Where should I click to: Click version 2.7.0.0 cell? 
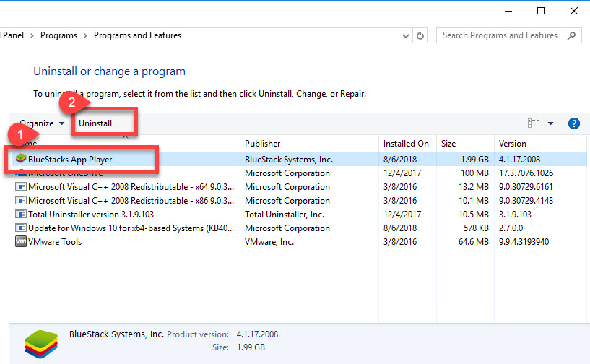511,228
